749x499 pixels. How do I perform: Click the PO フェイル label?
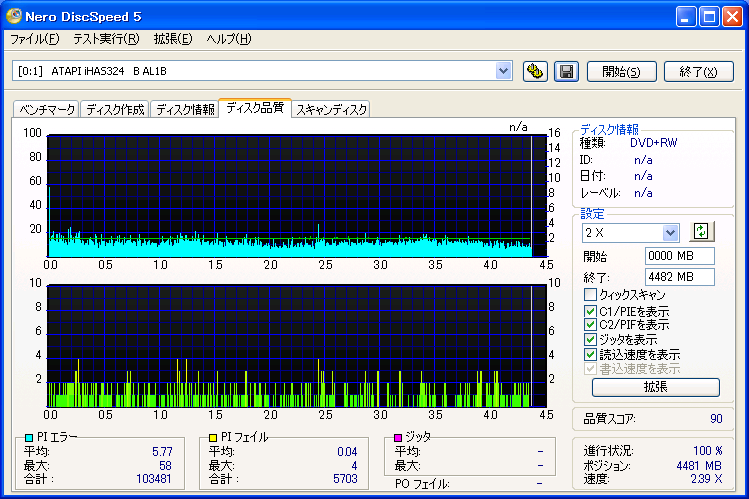click(x=422, y=484)
